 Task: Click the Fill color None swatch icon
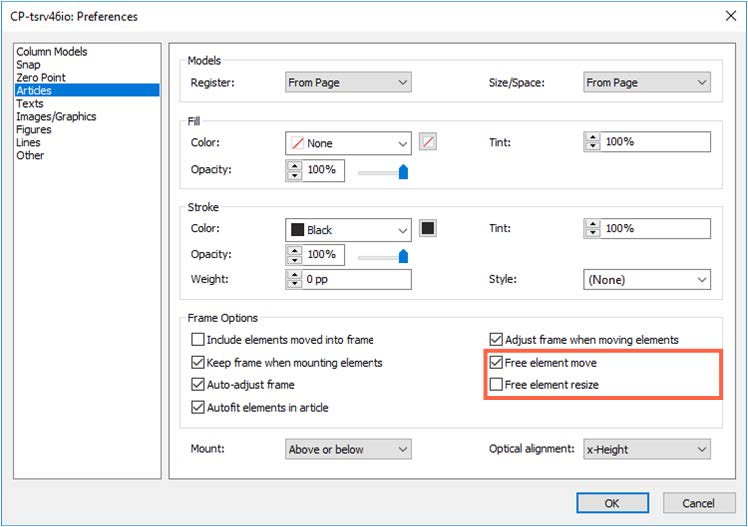pos(428,142)
